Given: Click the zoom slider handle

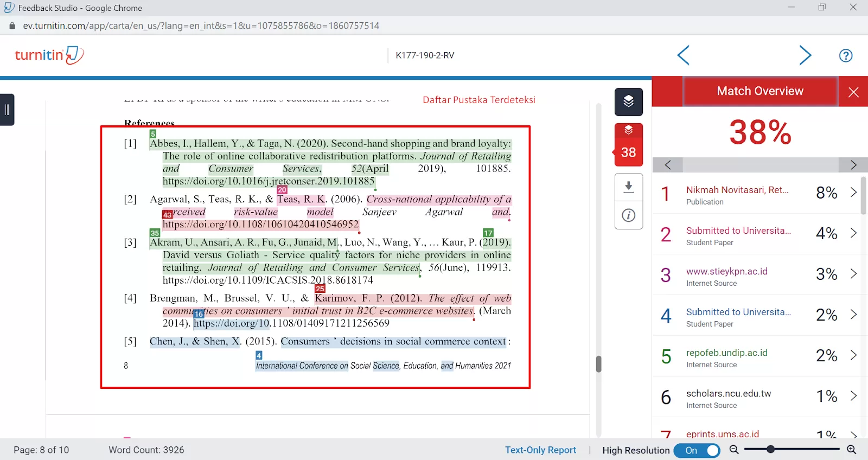Looking at the screenshot, I should 770,449.
